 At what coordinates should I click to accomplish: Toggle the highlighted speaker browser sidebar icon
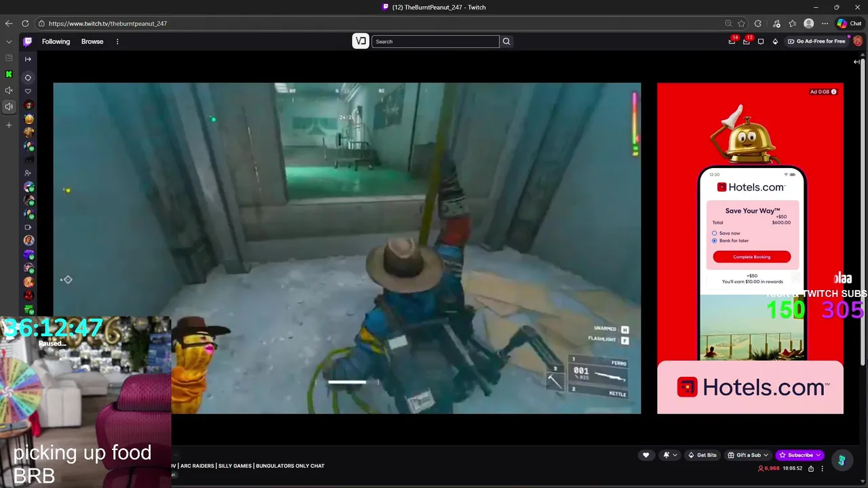point(9,106)
